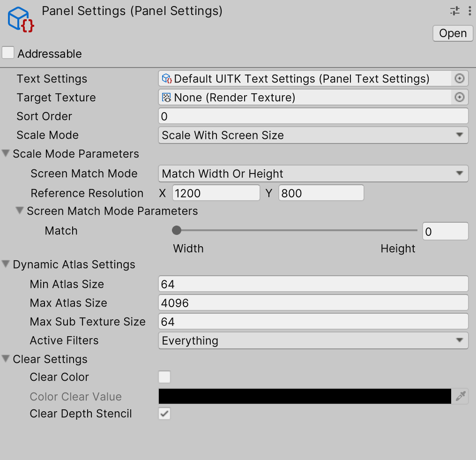The height and width of the screenshot is (460, 476).
Task: Toggle the Clear Color checkbox
Action: coord(164,377)
